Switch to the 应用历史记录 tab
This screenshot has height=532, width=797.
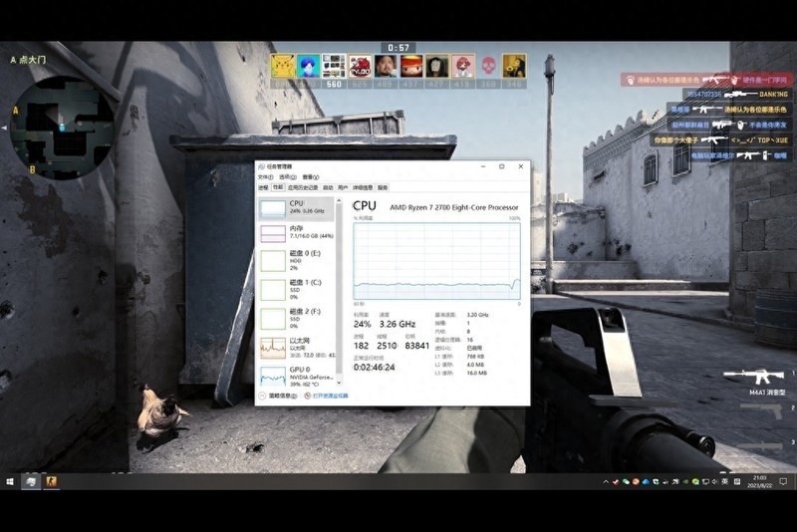(x=303, y=187)
